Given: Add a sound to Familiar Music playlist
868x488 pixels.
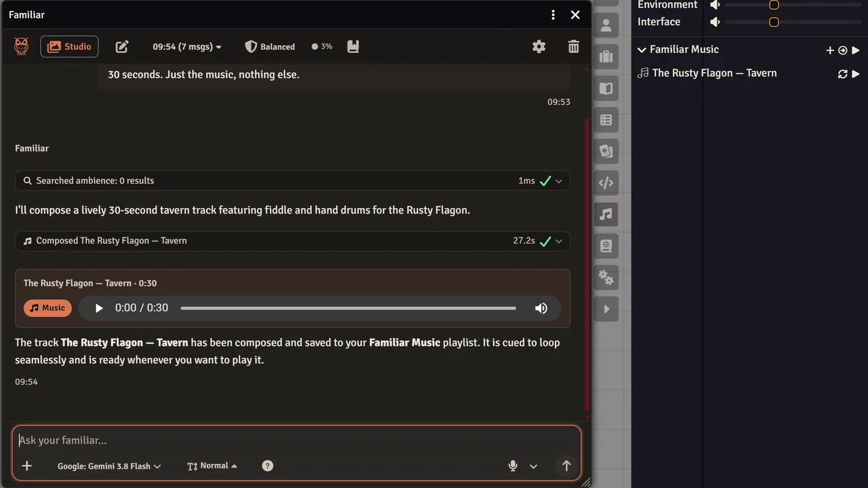Looking at the screenshot, I should coord(830,50).
